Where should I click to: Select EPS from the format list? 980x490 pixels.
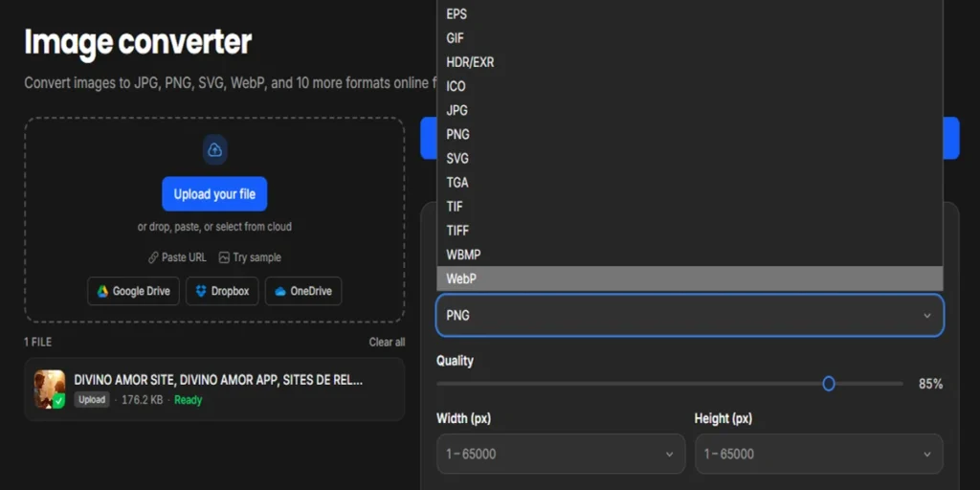[689, 14]
